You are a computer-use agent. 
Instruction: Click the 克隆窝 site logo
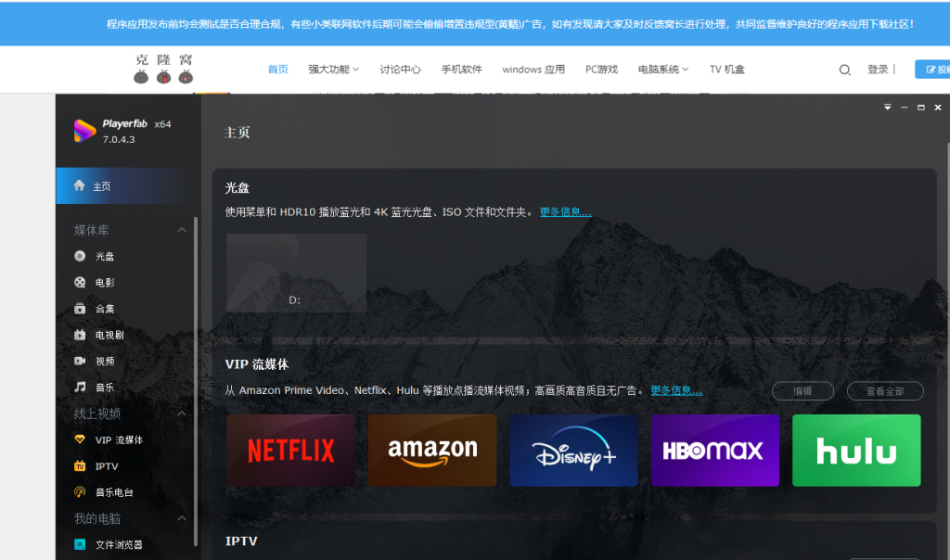[x=163, y=69]
